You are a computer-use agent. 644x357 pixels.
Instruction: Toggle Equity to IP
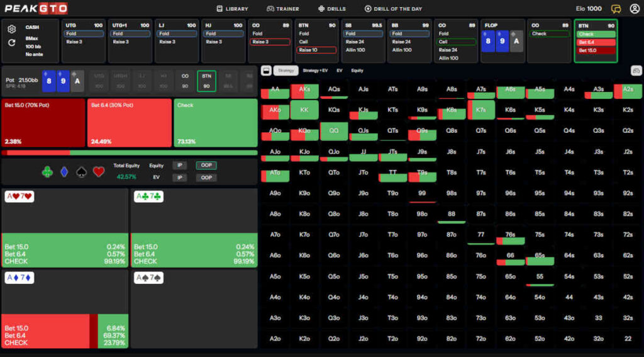[x=180, y=166]
